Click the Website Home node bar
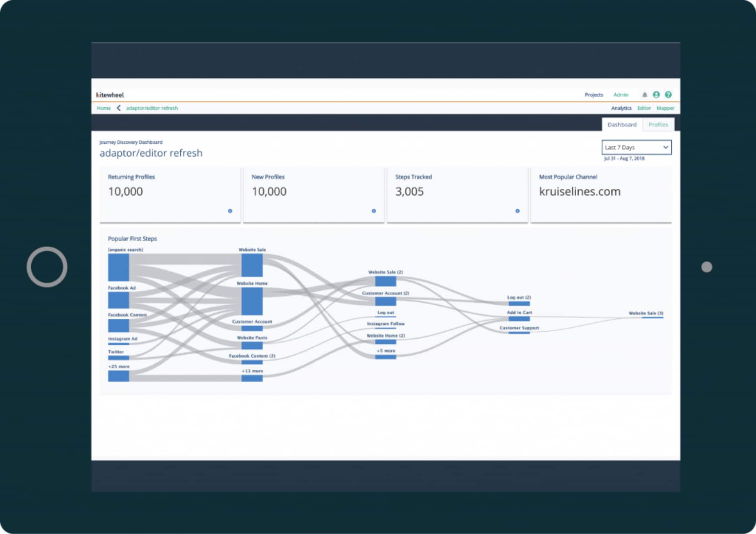 [x=252, y=301]
